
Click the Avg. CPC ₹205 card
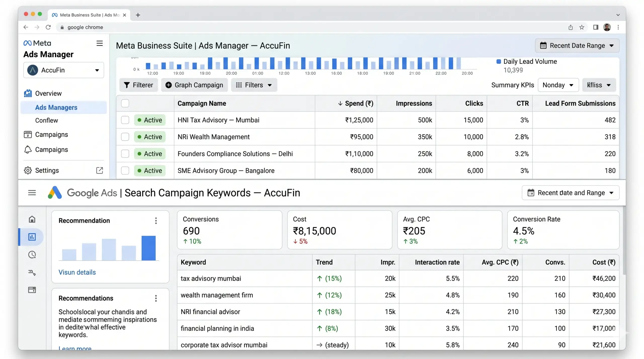pos(450,230)
